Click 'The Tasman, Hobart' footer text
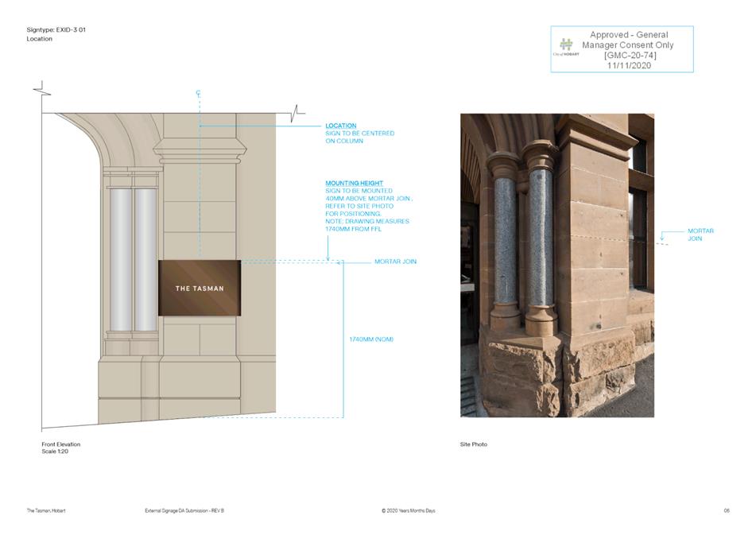This screenshot has width=756, height=535. click(46, 511)
